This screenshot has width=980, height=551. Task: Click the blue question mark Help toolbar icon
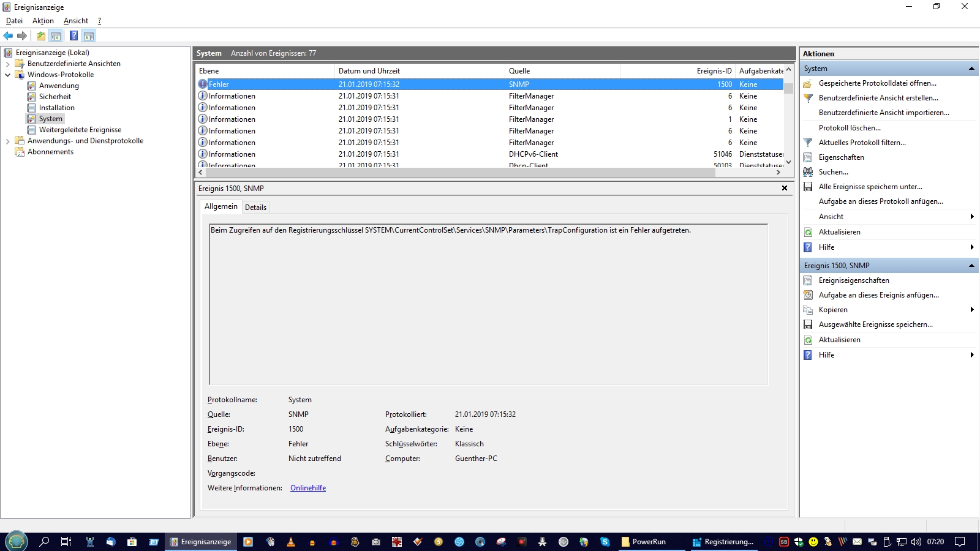(73, 36)
